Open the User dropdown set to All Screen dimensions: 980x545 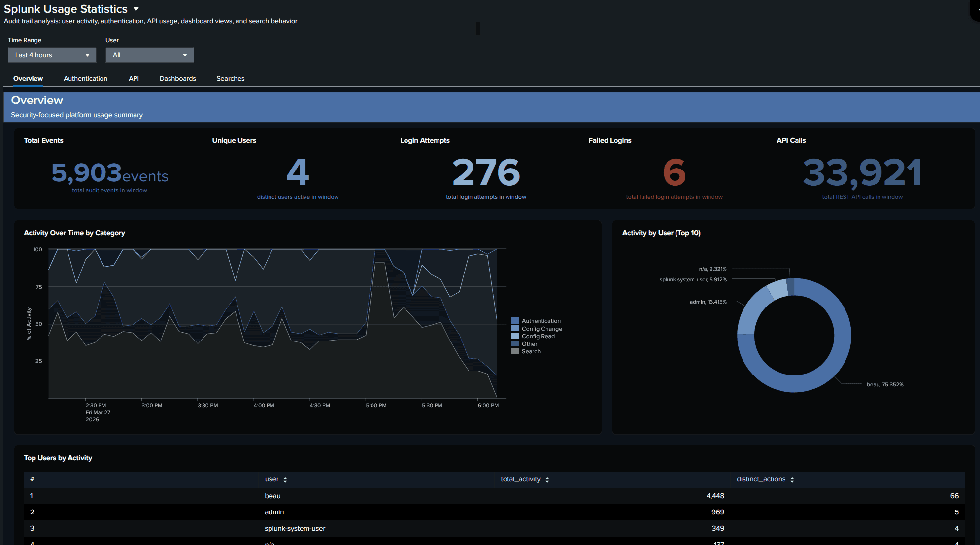pos(149,55)
